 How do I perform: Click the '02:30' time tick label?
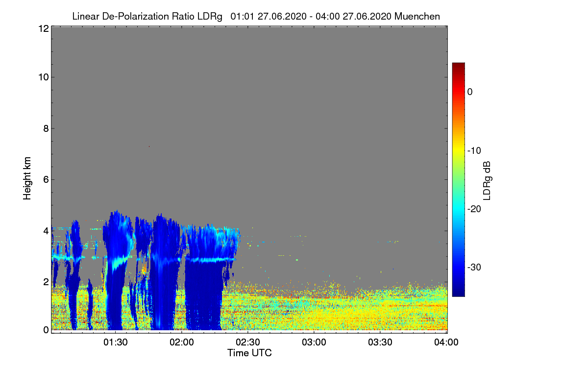(247, 342)
